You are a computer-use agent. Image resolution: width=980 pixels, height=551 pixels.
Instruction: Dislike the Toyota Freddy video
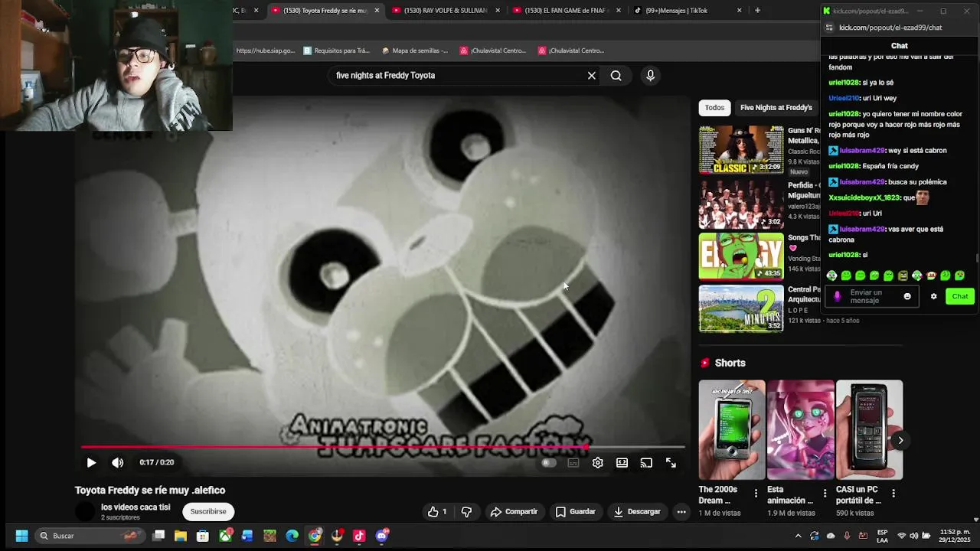click(x=466, y=512)
